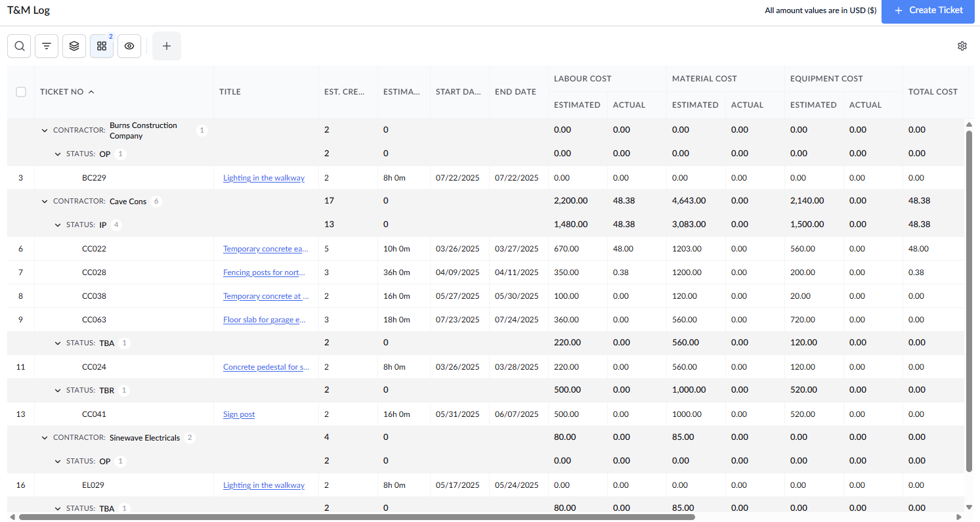Collapse the Status IP subgroup
The image size is (980, 522).
pos(58,225)
